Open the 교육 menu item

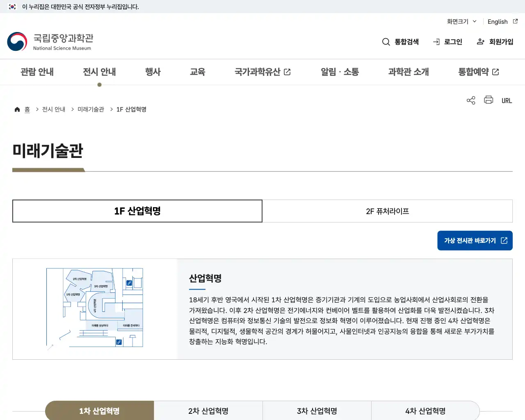[x=198, y=72]
